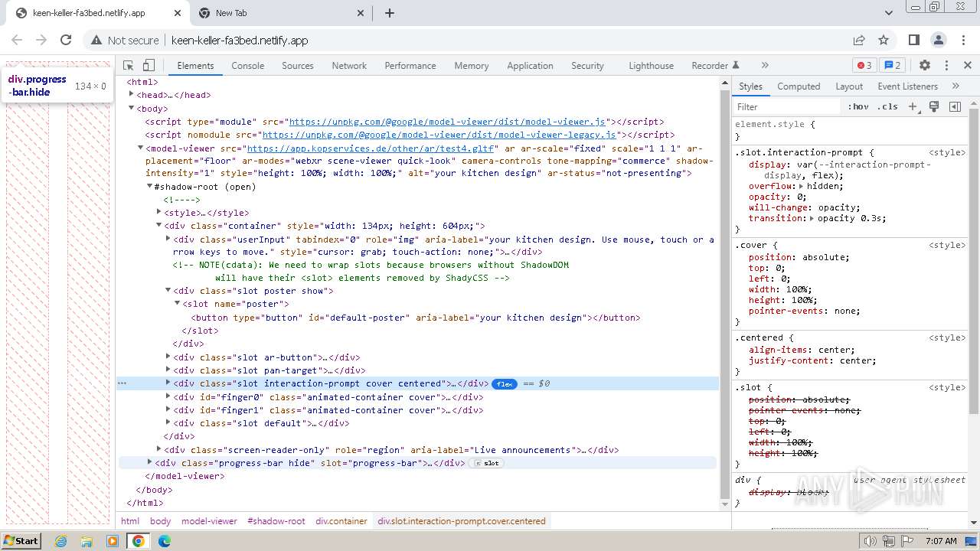Switch to the Event Listeners tab

908,86
